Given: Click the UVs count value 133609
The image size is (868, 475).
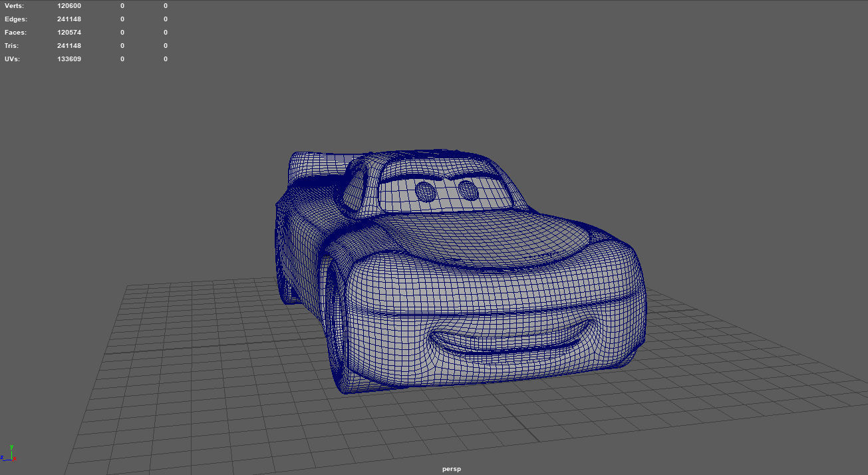Looking at the screenshot, I should (x=69, y=59).
